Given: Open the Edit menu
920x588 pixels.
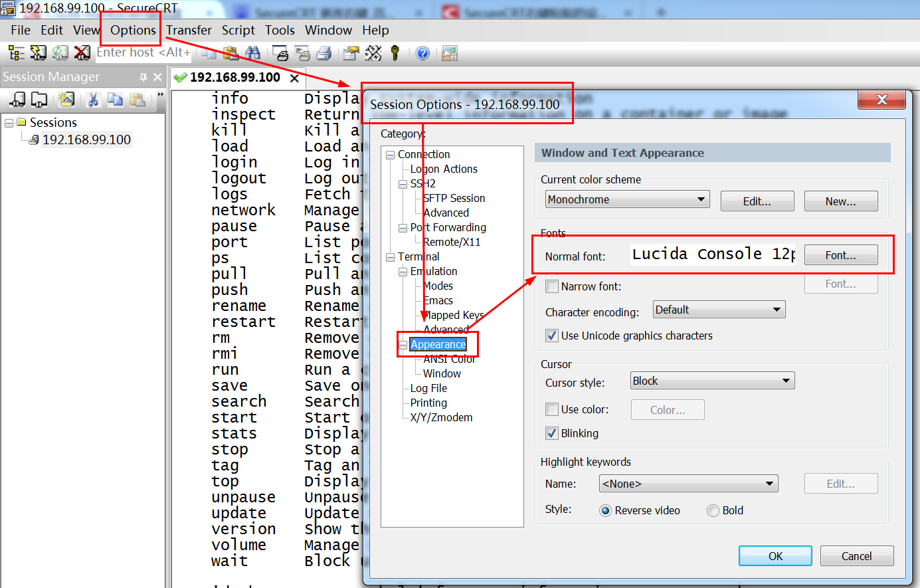Looking at the screenshot, I should pyautogui.click(x=52, y=30).
